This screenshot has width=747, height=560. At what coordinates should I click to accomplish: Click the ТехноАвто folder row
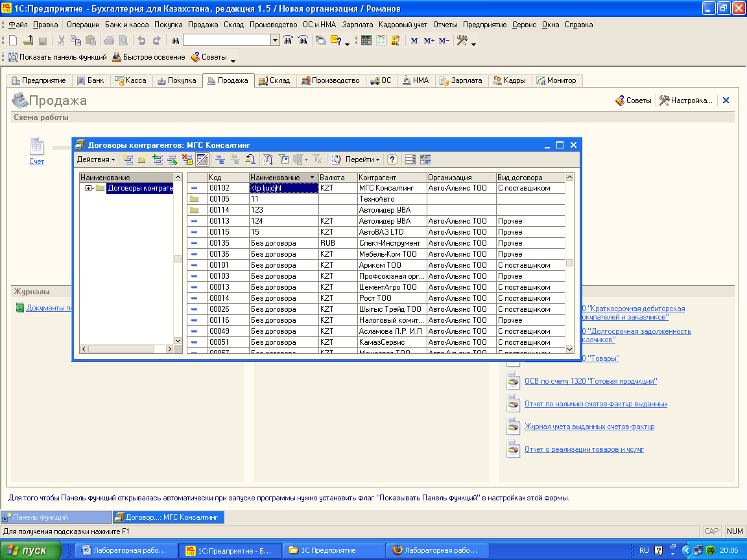click(376, 199)
